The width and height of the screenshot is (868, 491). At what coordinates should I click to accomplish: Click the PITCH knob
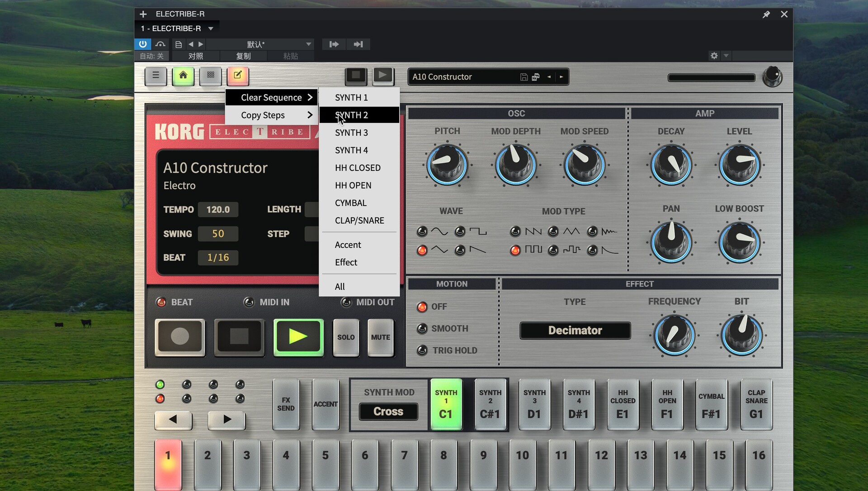(x=447, y=165)
